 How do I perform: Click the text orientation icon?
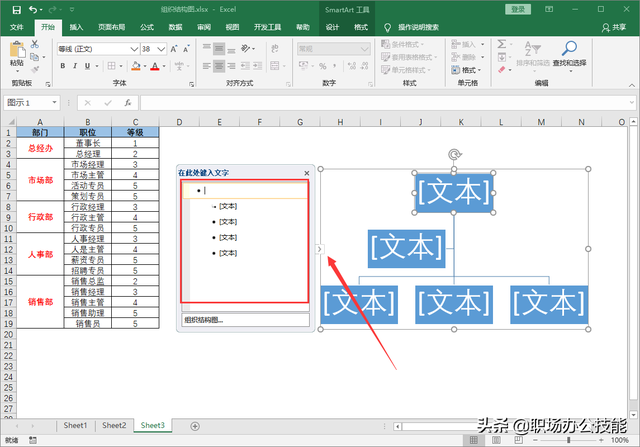(x=246, y=49)
